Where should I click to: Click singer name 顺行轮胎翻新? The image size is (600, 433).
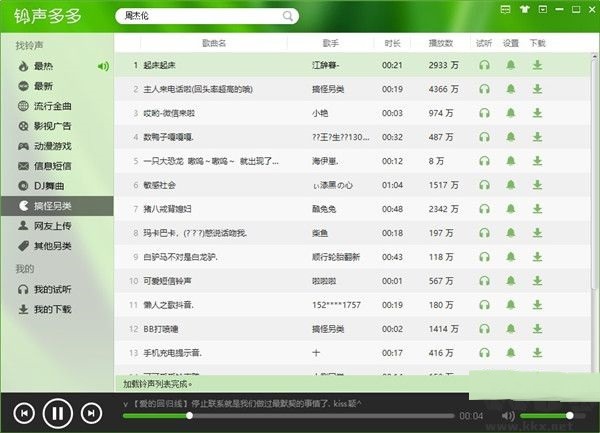tap(336, 257)
